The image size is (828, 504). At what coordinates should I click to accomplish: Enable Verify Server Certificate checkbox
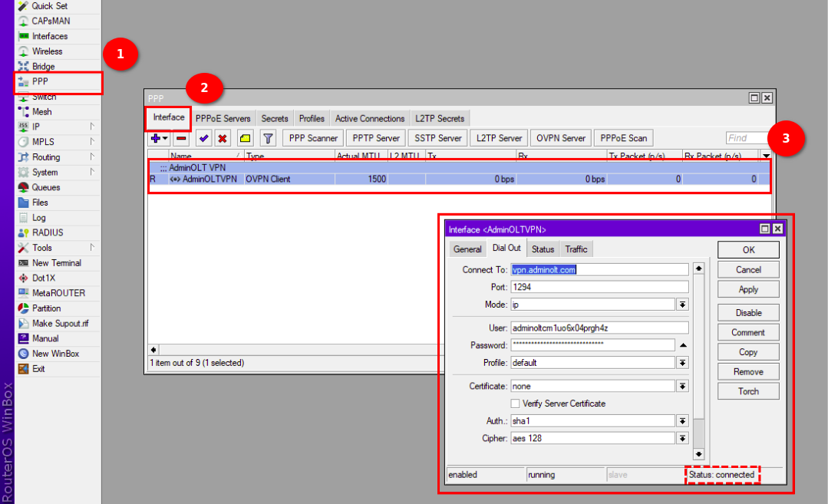tap(516, 404)
